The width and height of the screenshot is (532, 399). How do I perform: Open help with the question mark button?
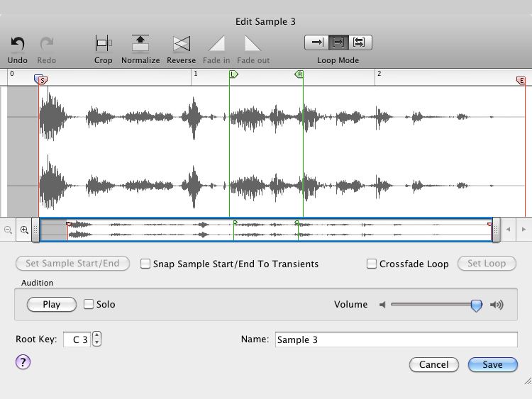pyautogui.click(x=23, y=362)
